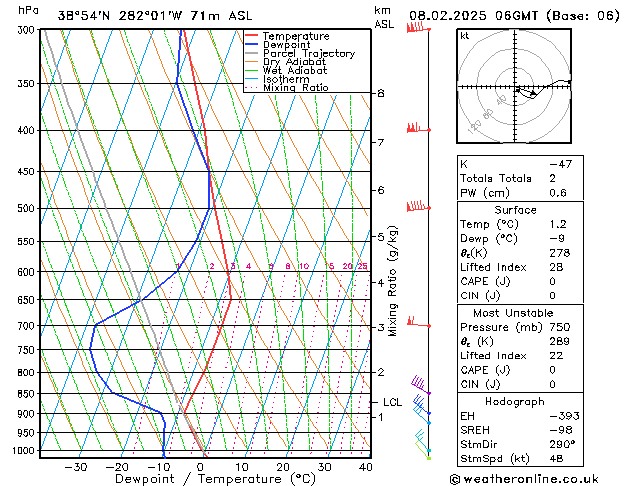Click the 500 hPa pressure level label
629x486 pixels.
[x=28, y=209]
